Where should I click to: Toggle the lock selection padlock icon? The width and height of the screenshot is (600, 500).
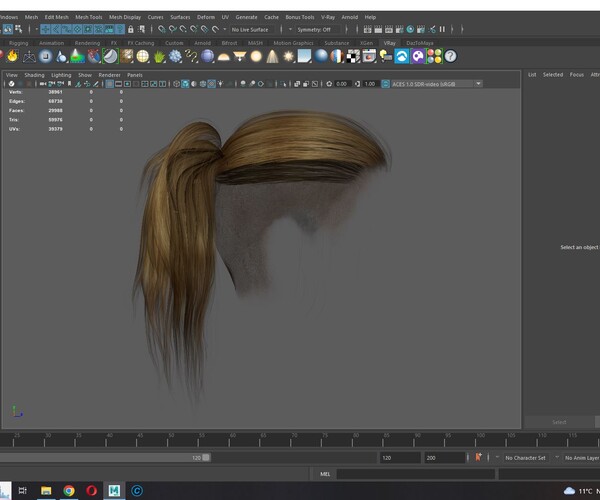click(x=130, y=29)
